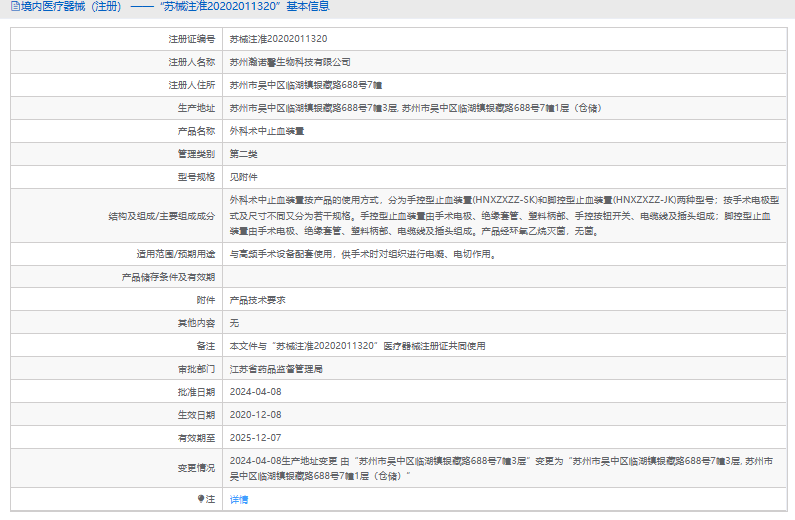Click product name 外科术中止血装置
Image resolution: width=795 pixels, height=520 pixels.
click(267, 131)
